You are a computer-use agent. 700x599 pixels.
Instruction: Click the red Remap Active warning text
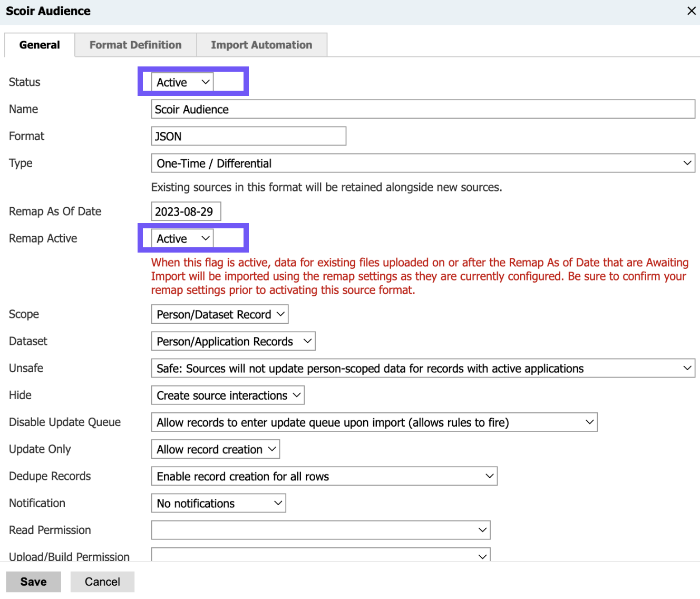420,276
